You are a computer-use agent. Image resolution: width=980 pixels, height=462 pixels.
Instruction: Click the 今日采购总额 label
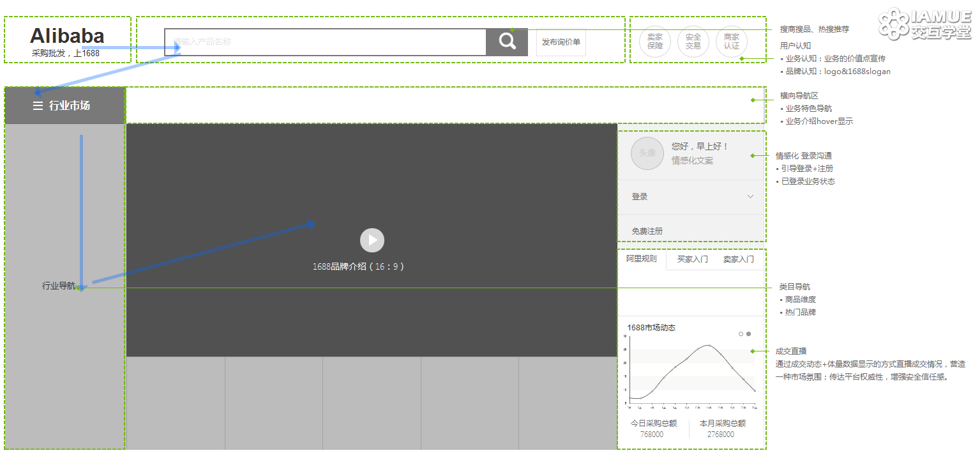pos(654,424)
